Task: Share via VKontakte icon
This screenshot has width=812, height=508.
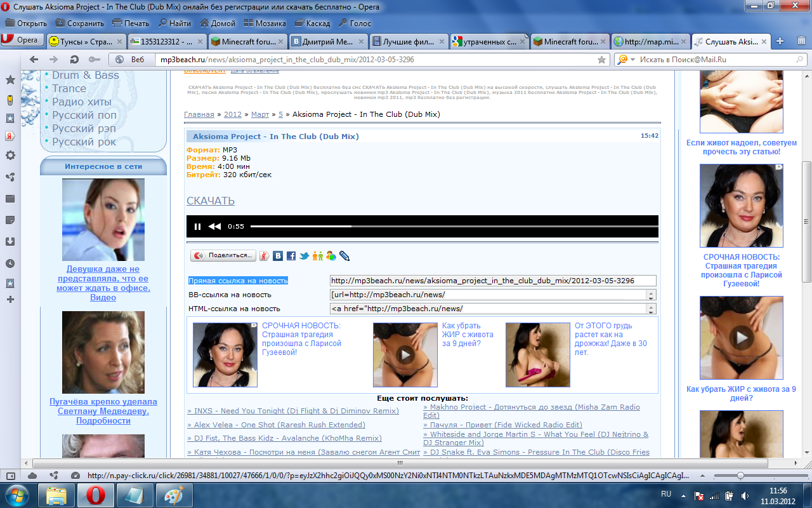Action: point(278,256)
